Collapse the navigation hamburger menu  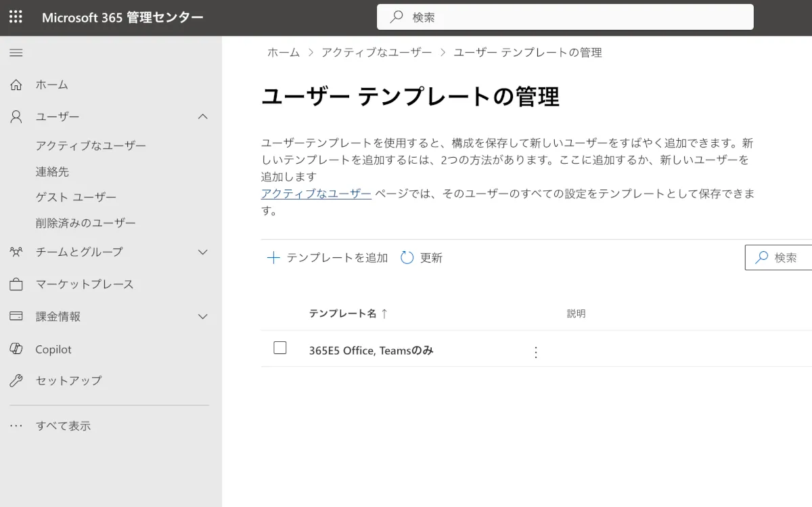16,53
